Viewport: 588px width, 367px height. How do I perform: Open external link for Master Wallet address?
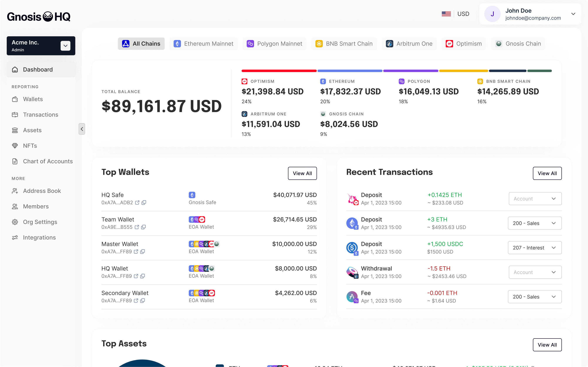click(136, 252)
